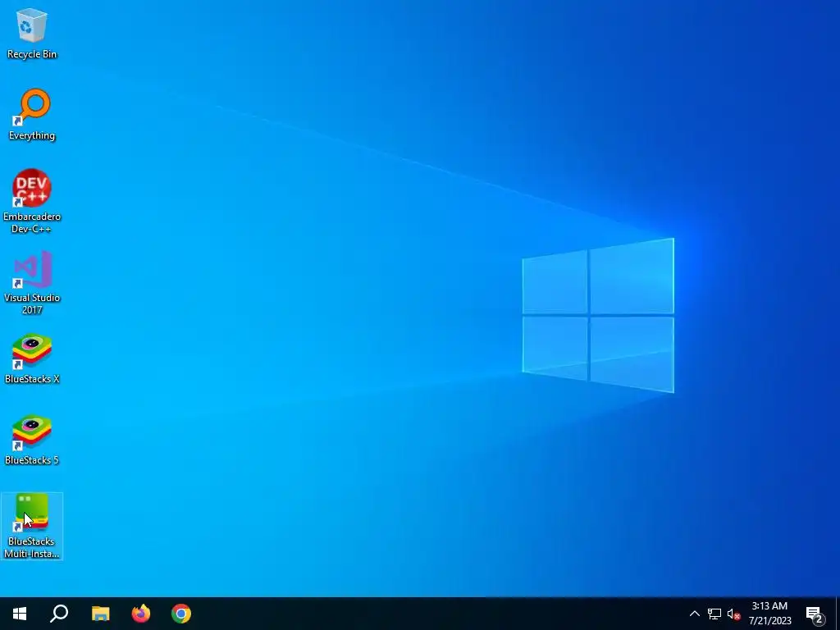
Task: Open the clock showing 3:13 AM
Action: (769, 614)
